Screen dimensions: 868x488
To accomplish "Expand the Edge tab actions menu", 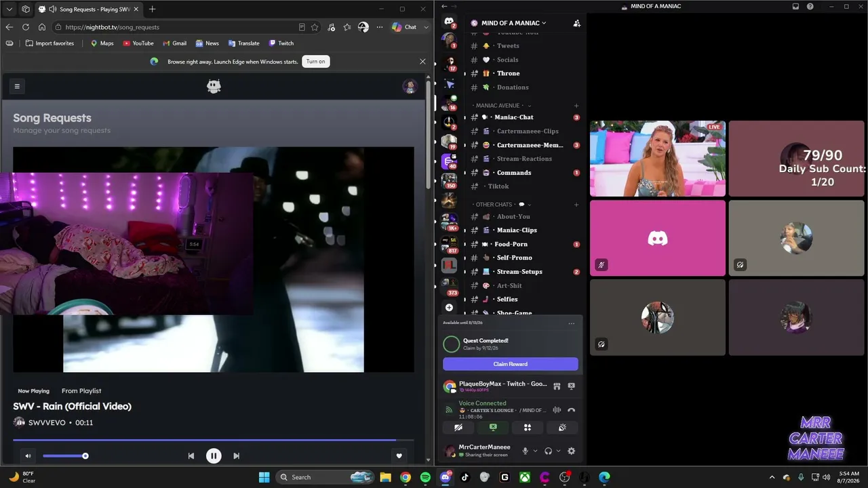I will 9,9.
